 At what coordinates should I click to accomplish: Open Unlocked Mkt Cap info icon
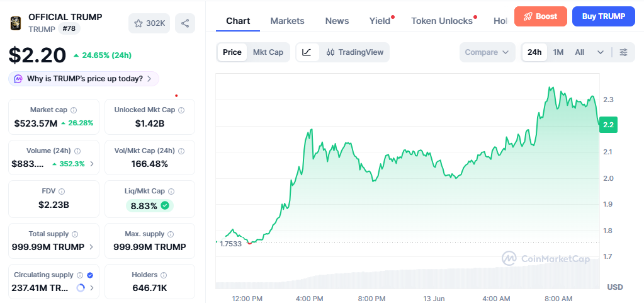coord(181,110)
